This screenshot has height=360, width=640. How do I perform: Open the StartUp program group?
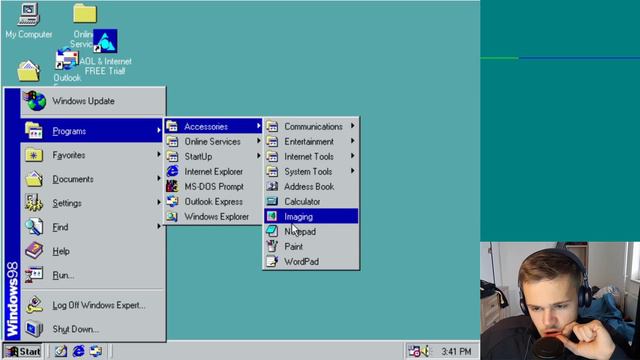pyautogui.click(x=213, y=156)
